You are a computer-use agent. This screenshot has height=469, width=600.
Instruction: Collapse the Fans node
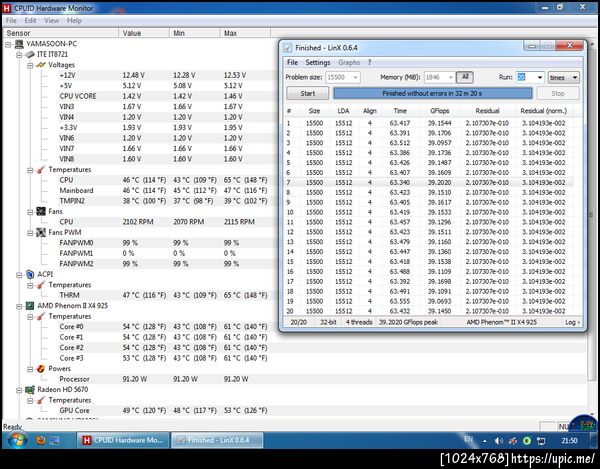coord(30,212)
